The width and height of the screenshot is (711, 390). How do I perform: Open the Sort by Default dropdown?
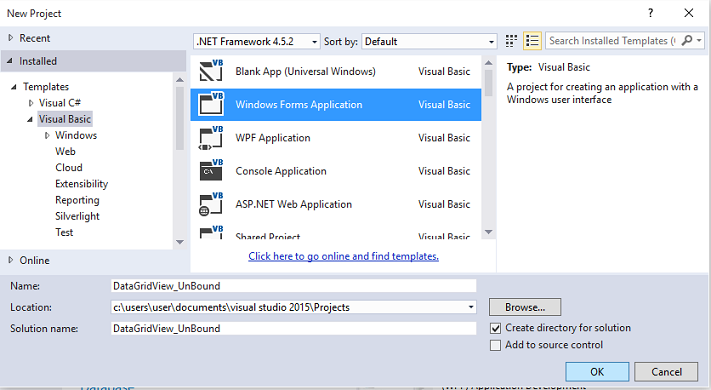pyautogui.click(x=429, y=41)
